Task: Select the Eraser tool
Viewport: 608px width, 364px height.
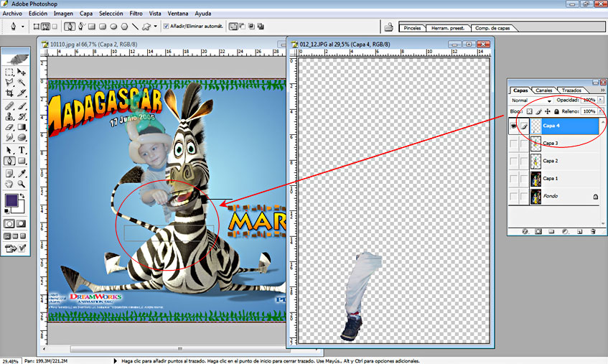Action: 9,127
